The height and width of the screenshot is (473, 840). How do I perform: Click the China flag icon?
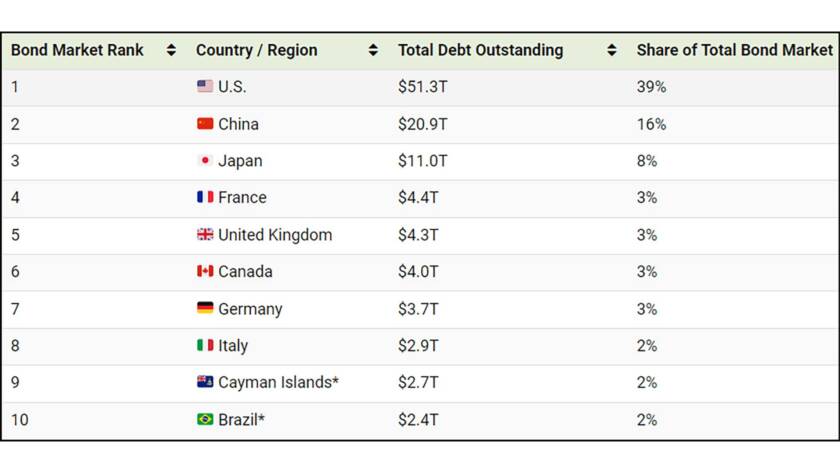point(205,124)
